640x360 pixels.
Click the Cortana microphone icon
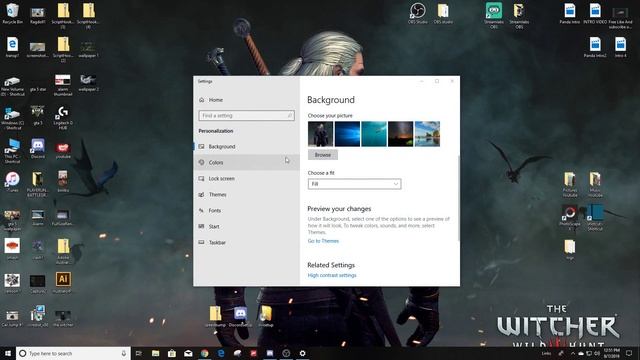pos(124,353)
